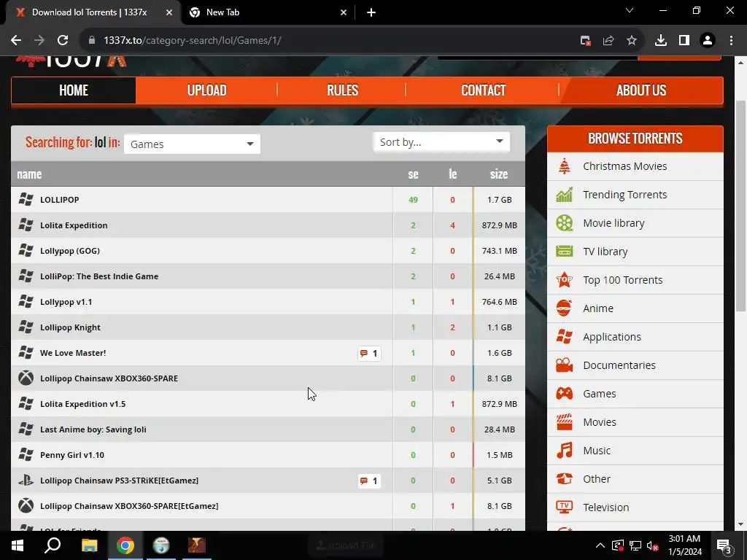
Task: Open Windows taskbar search
Action: coord(53,545)
